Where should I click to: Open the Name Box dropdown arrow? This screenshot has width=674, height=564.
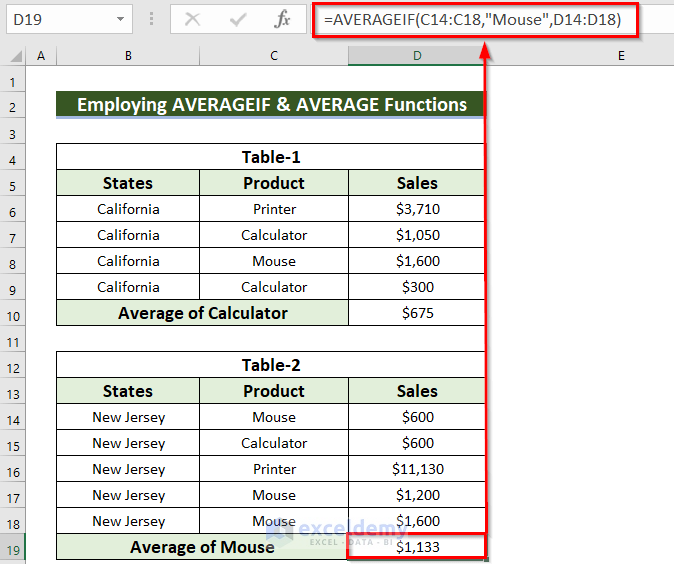tap(120, 19)
